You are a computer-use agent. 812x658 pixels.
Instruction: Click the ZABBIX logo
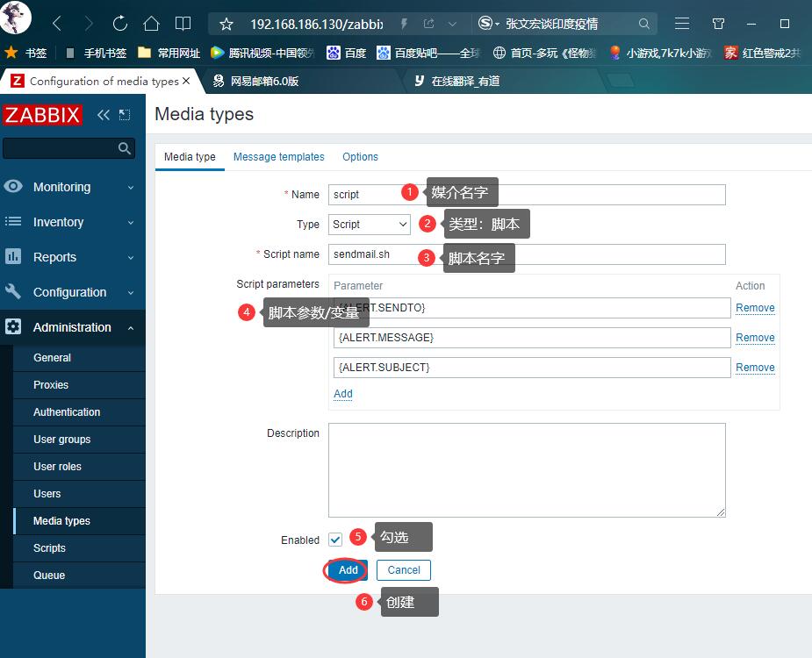[42, 114]
